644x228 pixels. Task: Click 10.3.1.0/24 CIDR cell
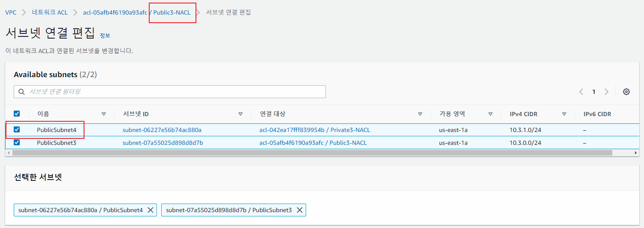[x=525, y=130]
